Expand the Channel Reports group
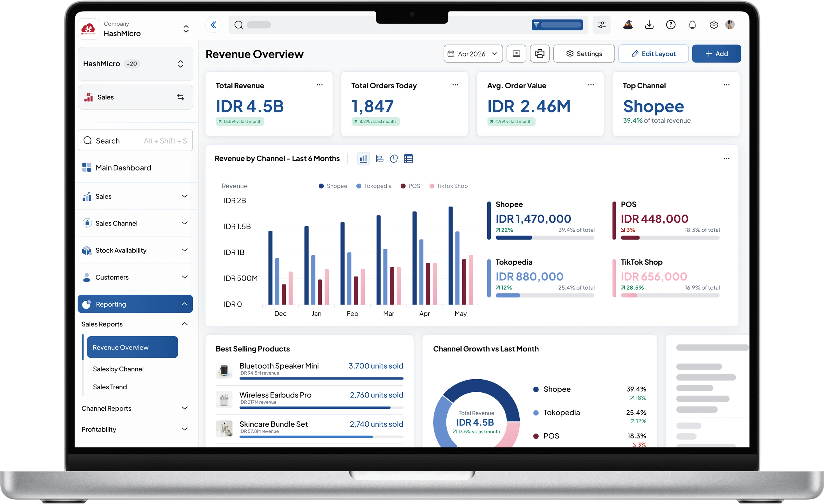 point(185,408)
